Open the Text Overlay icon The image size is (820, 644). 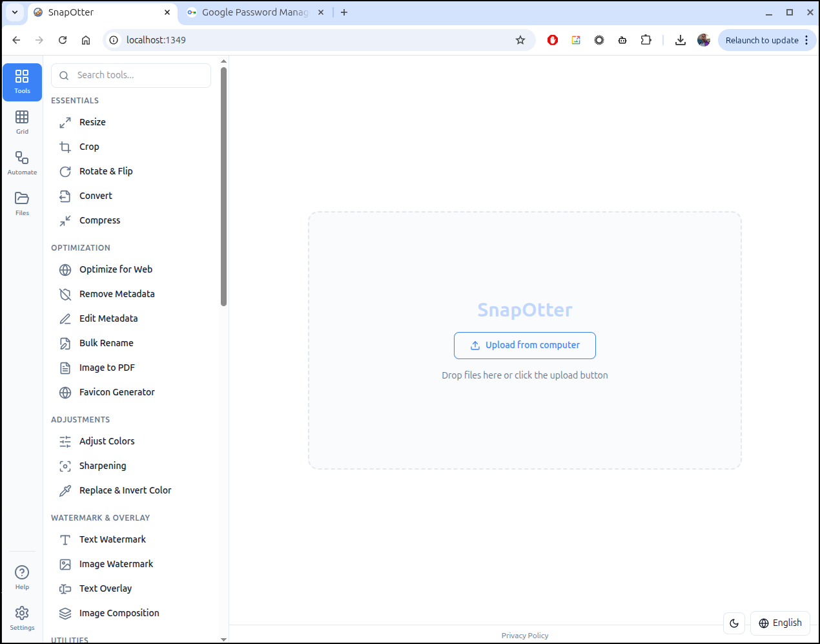coord(65,588)
